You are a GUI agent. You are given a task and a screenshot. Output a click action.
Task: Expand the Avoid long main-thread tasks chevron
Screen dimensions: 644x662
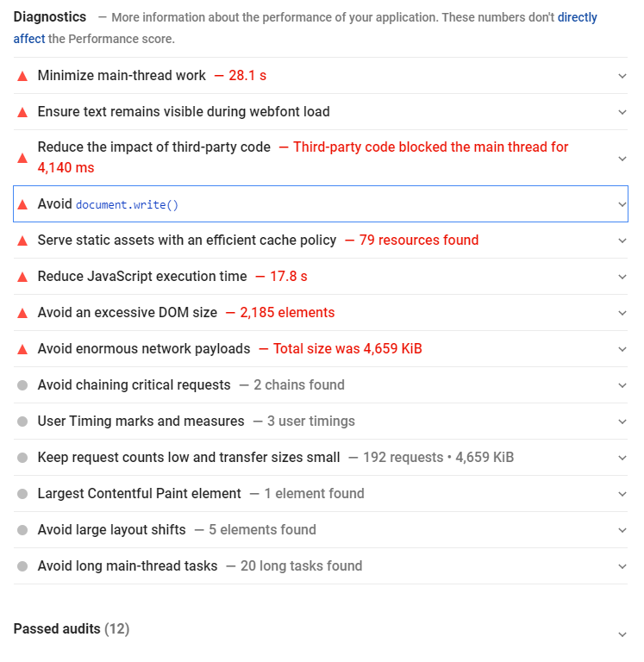[x=622, y=566]
